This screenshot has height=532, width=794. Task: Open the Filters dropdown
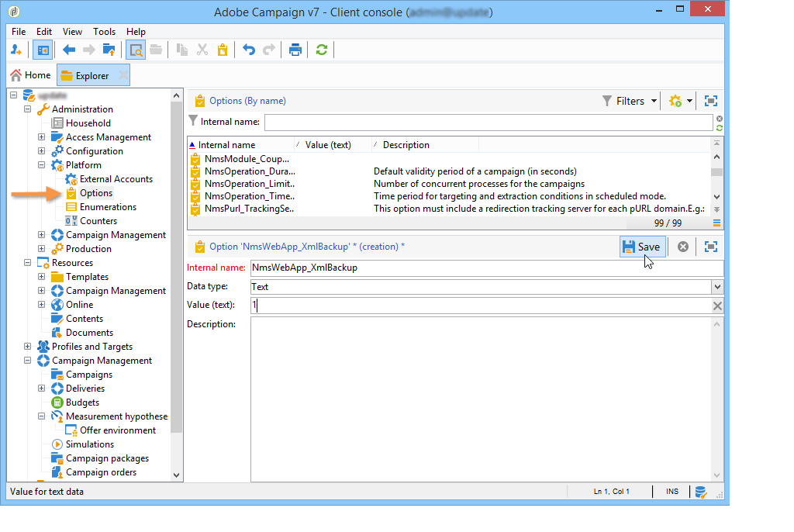630,101
